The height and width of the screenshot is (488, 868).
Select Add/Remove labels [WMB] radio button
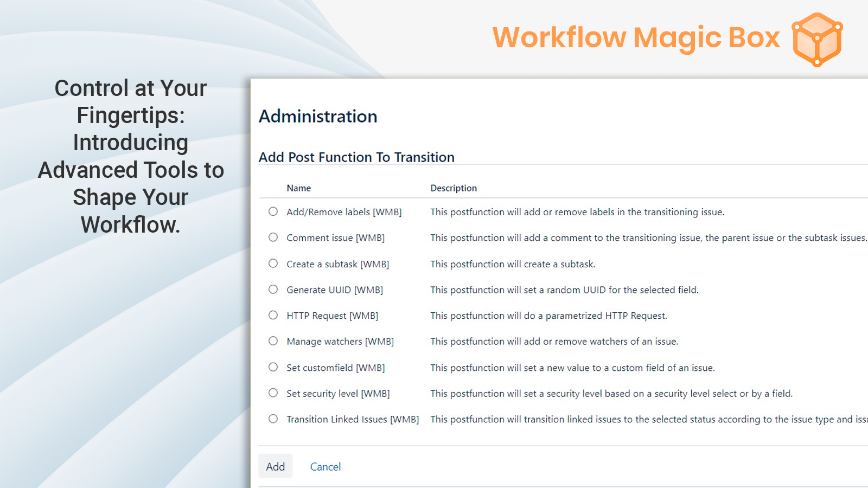point(273,211)
